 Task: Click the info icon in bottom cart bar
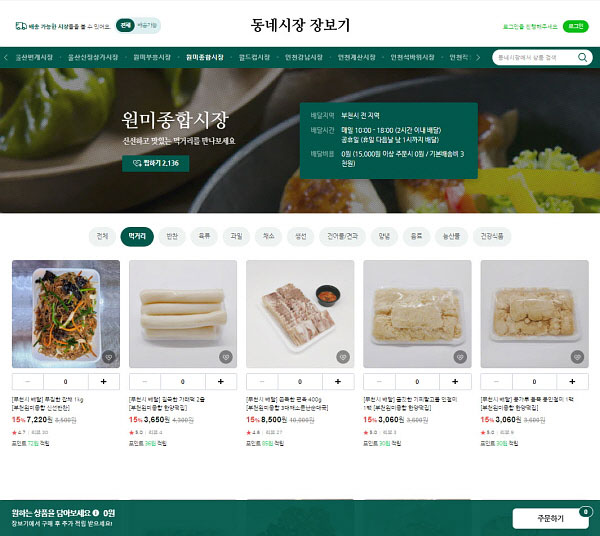pyautogui.click(x=96, y=513)
